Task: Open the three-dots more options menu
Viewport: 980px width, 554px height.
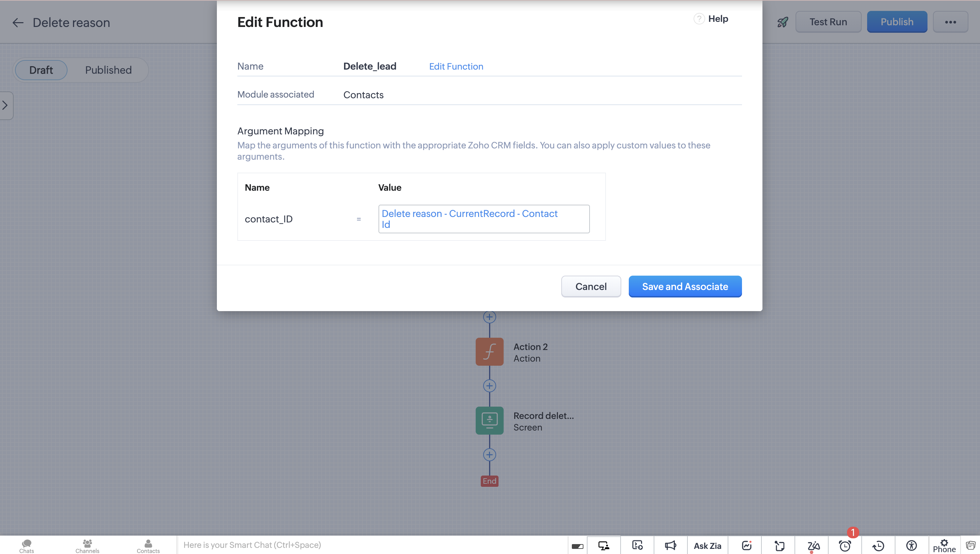Action: [950, 22]
